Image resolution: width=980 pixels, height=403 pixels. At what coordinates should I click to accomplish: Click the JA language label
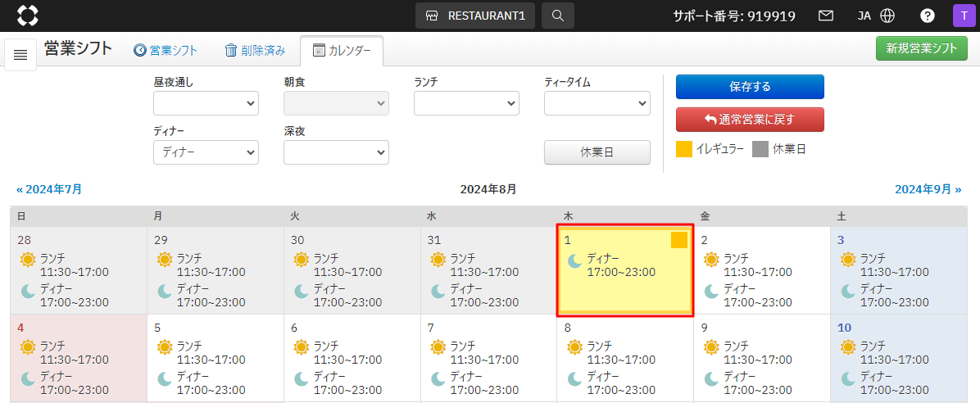[864, 16]
